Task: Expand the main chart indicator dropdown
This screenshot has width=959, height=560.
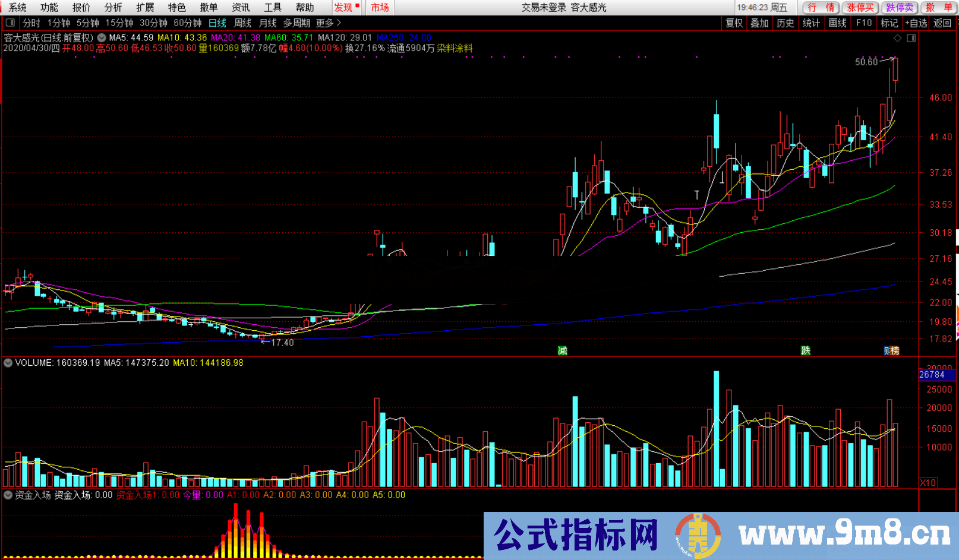Action: [102, 37]
